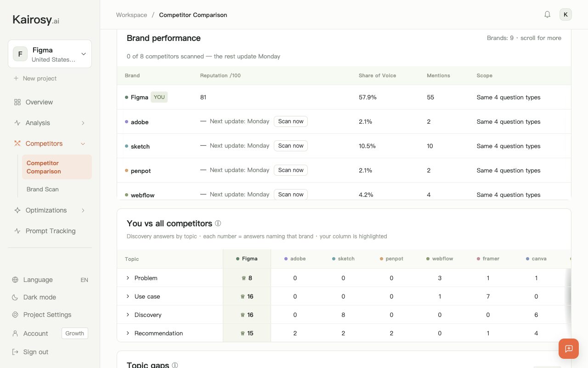Click the Share of Voice column header
The height and width of the screenshot is (368, 588).
(x=377, y=75)
